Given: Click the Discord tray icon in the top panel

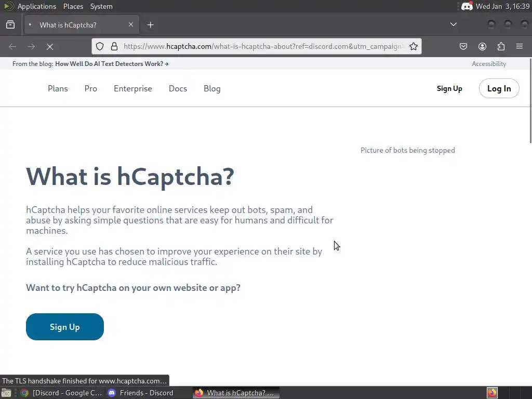Looking at the screenshot, I should (467, 6).
